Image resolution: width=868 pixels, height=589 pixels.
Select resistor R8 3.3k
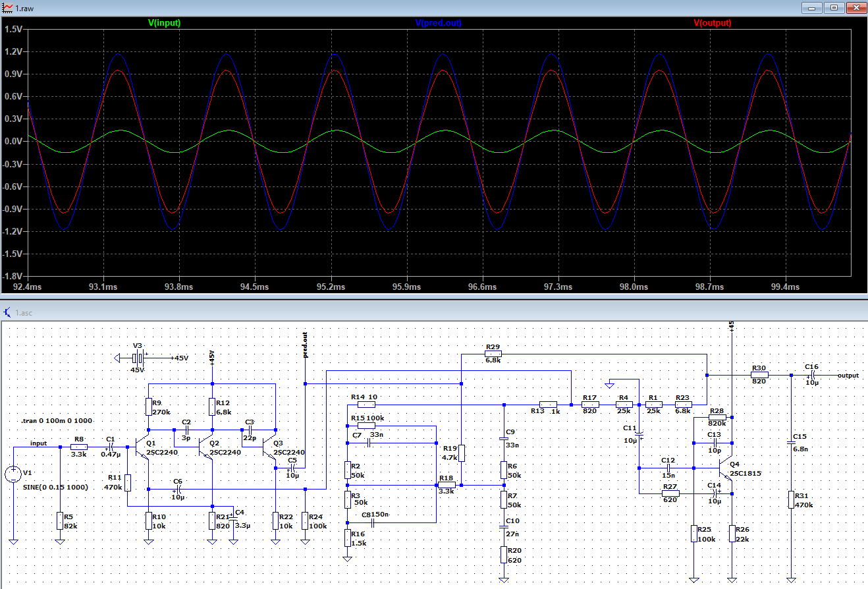pos(78,447)
